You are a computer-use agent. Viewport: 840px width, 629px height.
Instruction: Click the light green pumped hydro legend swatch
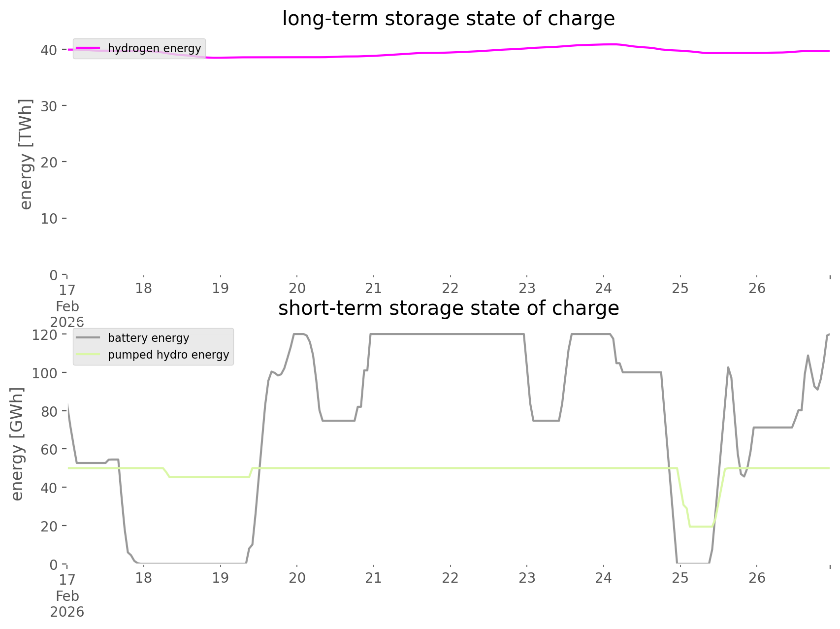point(88,355)
